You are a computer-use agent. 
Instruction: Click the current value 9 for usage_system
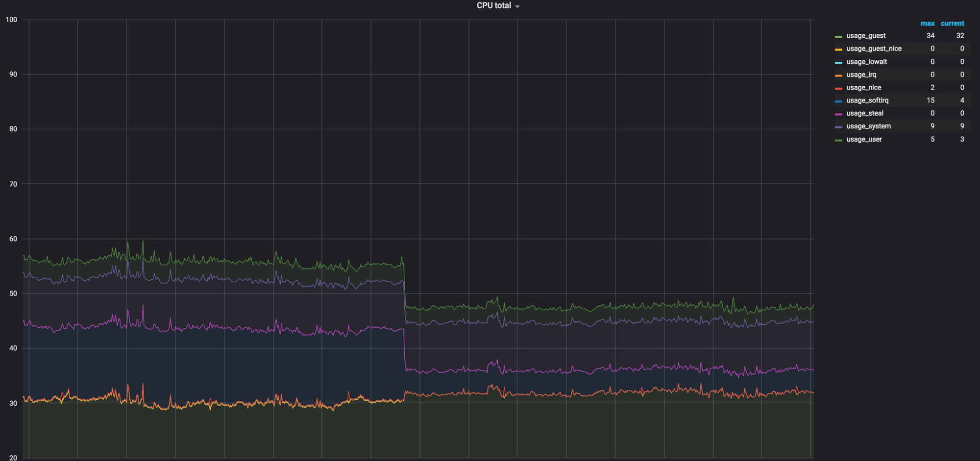tap(962, 126)
